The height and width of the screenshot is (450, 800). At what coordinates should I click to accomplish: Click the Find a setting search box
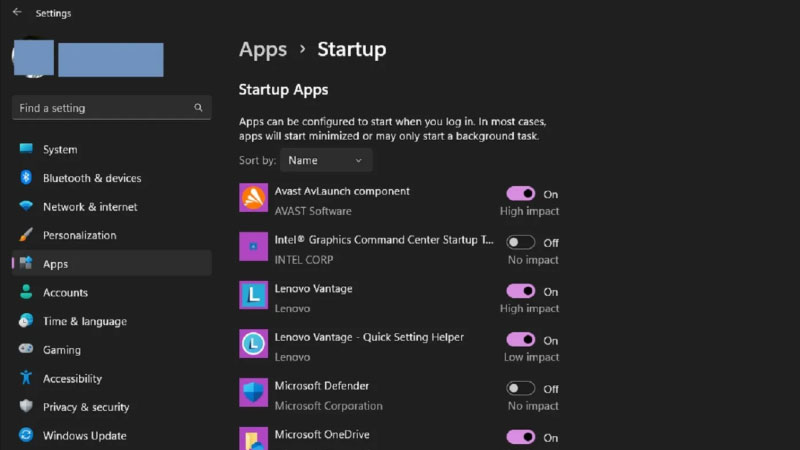(x=112, y=108)
